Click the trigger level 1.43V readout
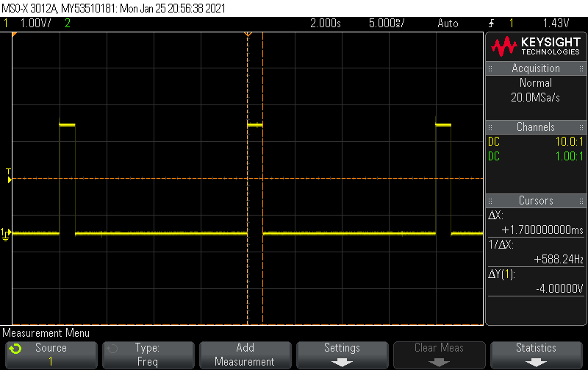Image resolution: width=588 pixels, height=370 pixels. pos(556,24)
